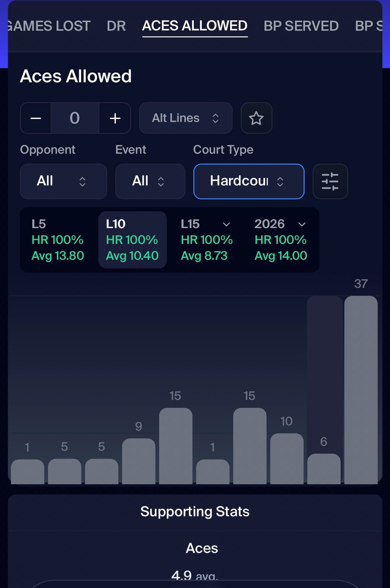390x588 pixels.
Task: Select the L15 sample range
Action: pyautogui.click(x=207, y=240)
